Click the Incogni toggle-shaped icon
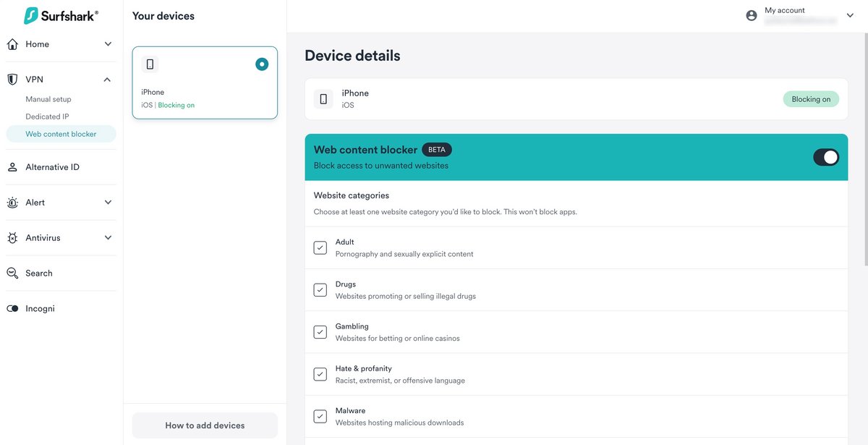Viewport: 868px width, 445px height. (x=12, y=309)
